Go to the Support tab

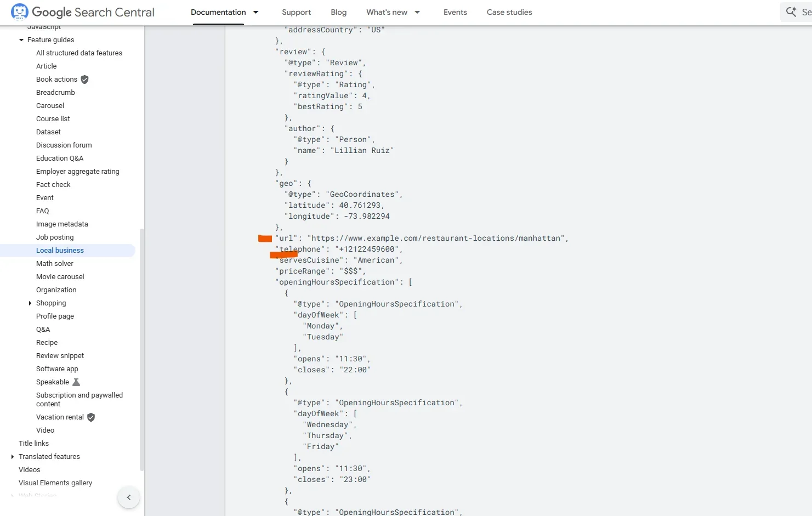click(x=296, y=12)
